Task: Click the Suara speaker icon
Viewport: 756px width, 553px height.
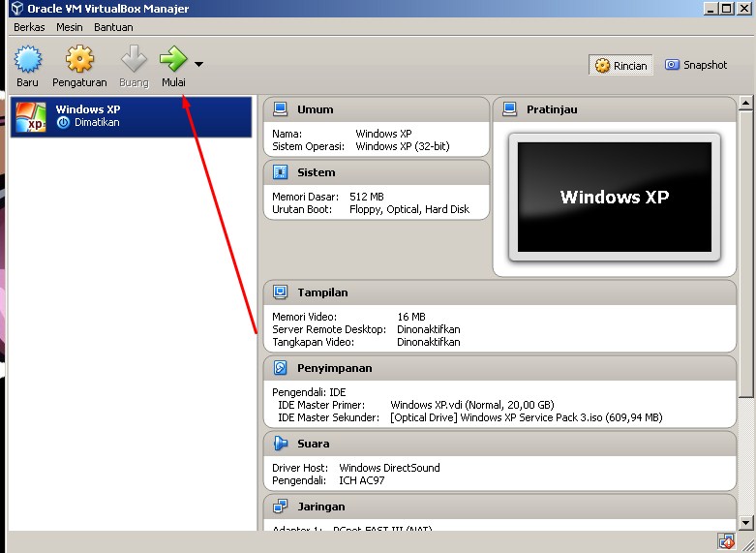Action: tap(280, 443)
